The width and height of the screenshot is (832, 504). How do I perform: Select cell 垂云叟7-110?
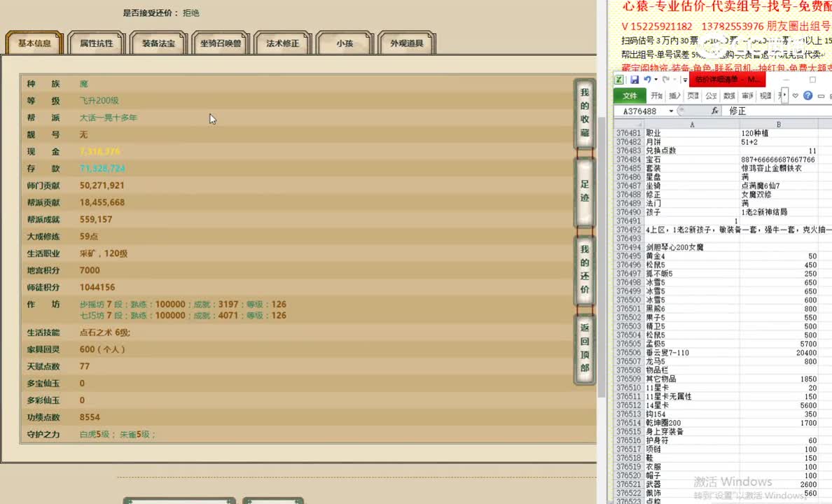692,353
